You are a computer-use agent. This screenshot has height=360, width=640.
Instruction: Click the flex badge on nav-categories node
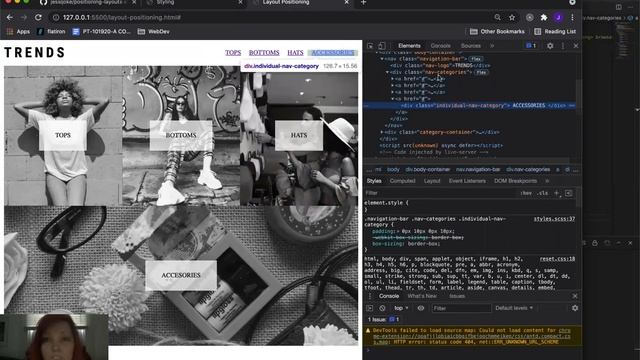481,72
